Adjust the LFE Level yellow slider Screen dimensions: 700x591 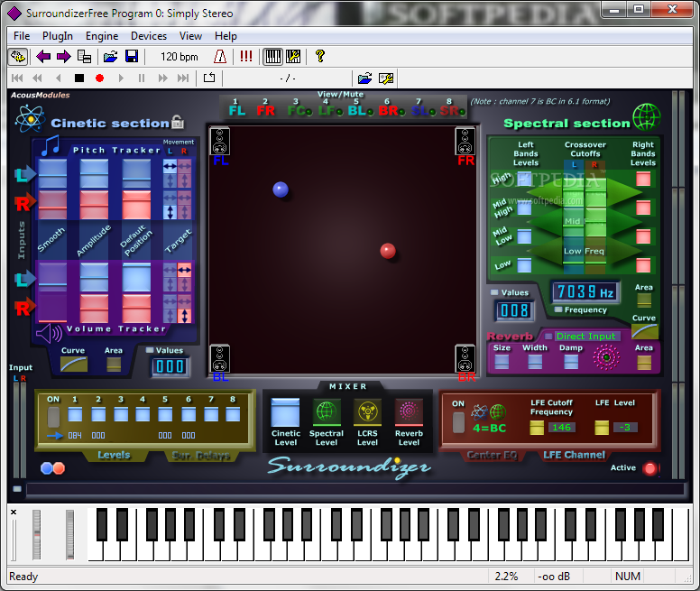coord(602,428)
